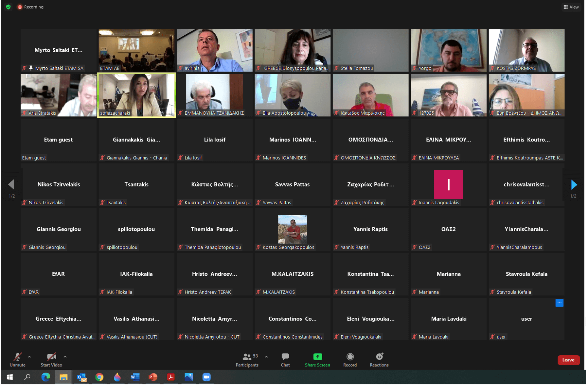The image size is (588, 385).
Task: Select the IAK-Filokalia tile
Action: (136, 274)
